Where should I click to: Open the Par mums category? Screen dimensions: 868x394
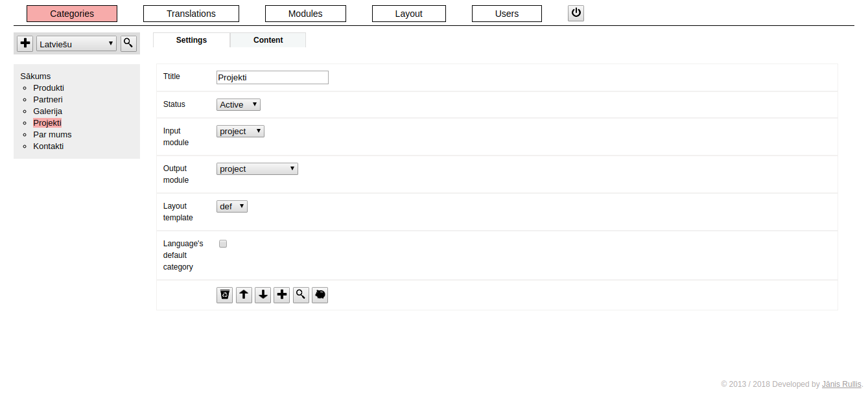pos(53,134)
